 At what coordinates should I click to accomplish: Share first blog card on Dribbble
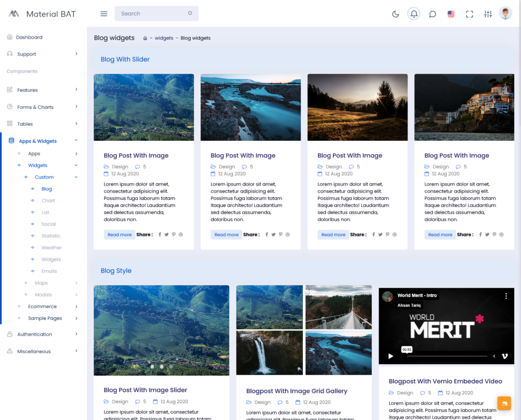[181, 234]
